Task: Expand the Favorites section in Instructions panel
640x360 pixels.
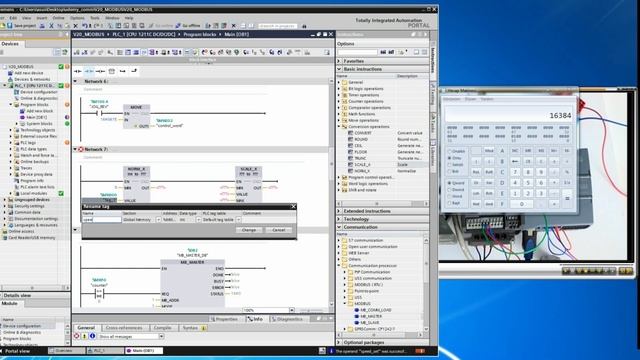Action: click(x=339, y=61)
